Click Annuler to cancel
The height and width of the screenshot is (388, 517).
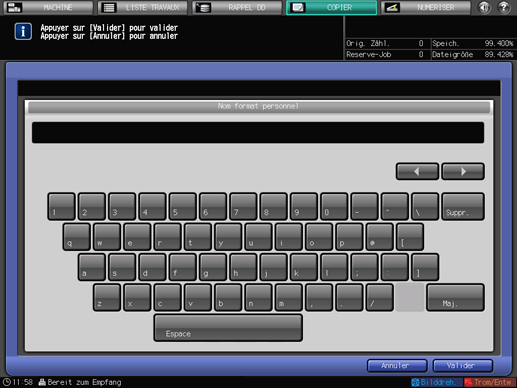[397, 366]
